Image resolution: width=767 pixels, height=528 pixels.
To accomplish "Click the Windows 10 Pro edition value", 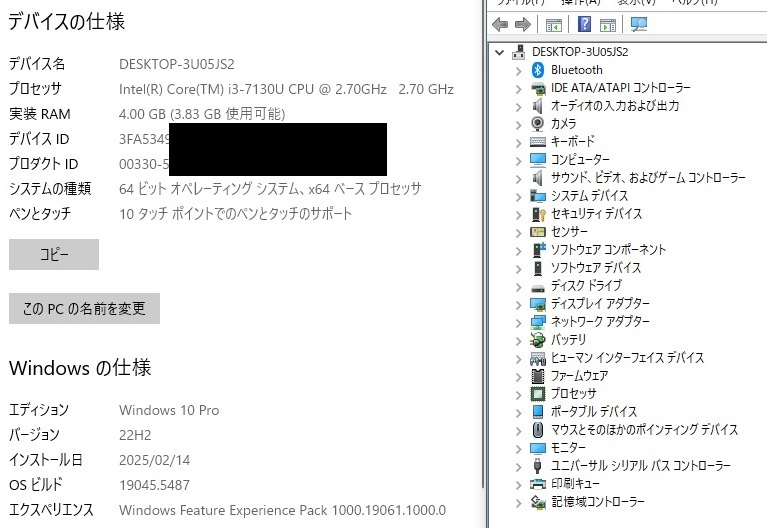I will click(169, 410).
